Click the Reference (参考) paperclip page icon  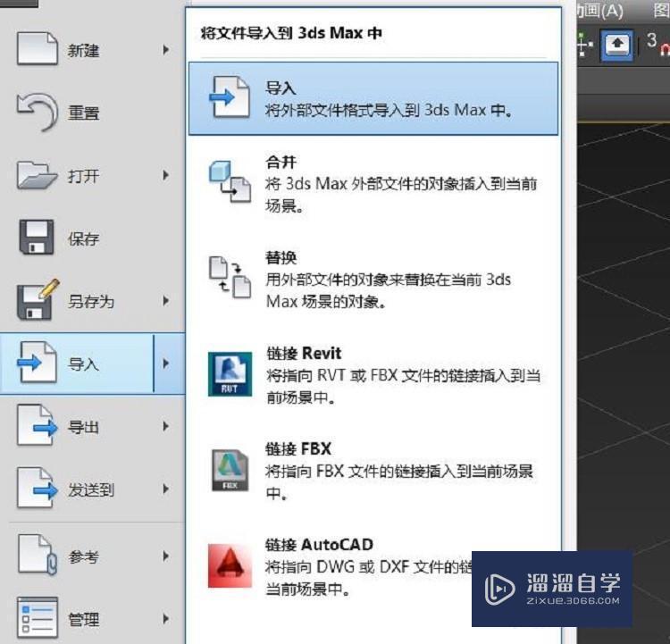[x=38, y=555]
